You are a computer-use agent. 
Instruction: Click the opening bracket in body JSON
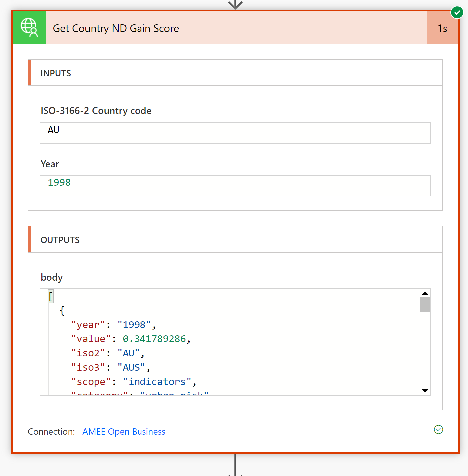pyautogui.click(x=51, y=296)
